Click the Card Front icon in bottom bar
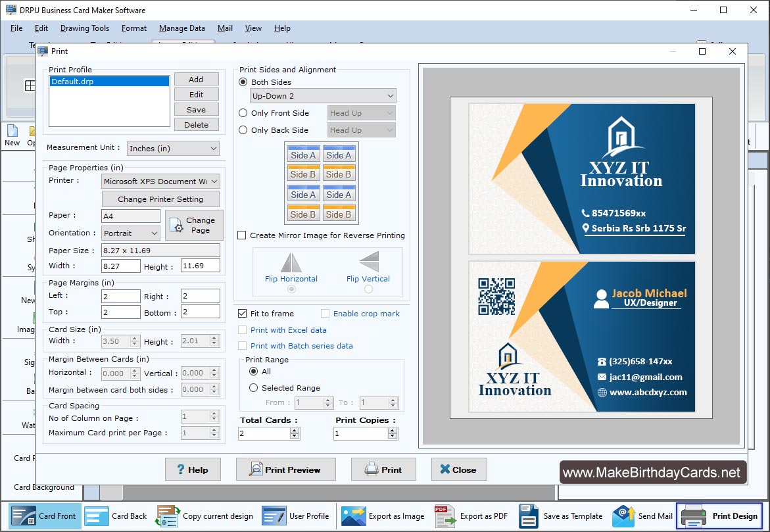This screenshot has height=532, width=770. pyautogui.click(x=23, y=516)
